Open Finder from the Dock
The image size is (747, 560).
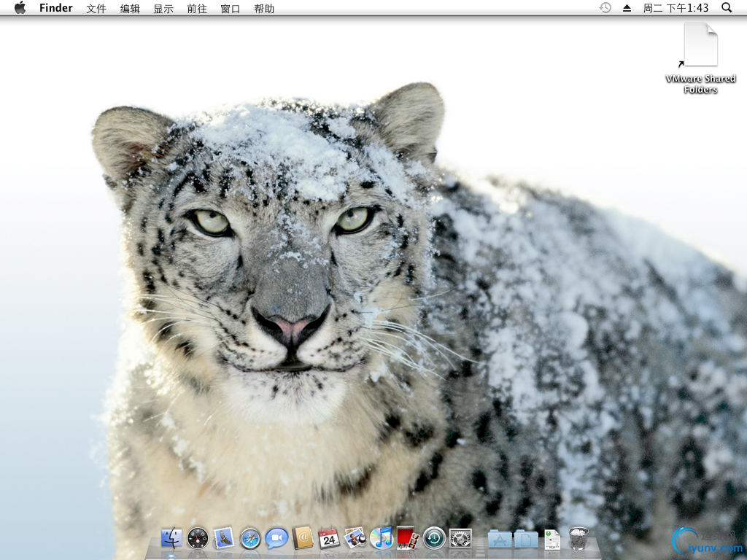[171, 539]
